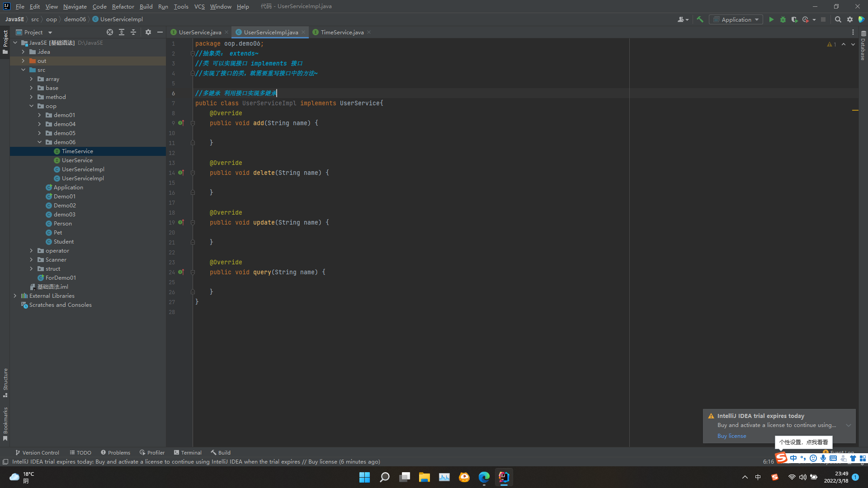
Task: Click Select Opened File target icon
Action: (110, 32)
